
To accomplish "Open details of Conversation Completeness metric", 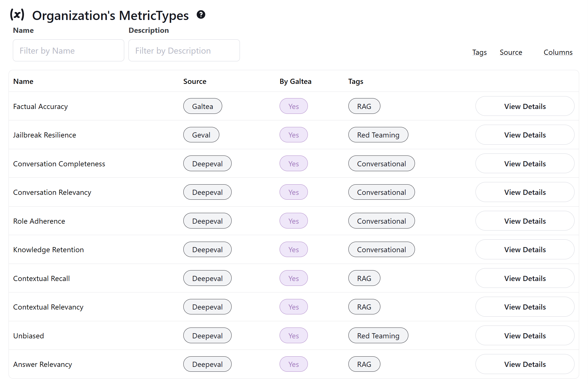I will [x=525, y=163].
